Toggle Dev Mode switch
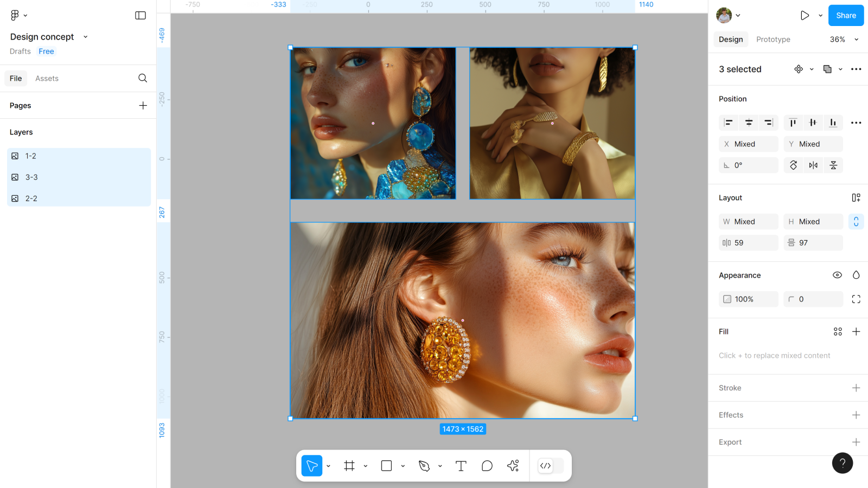The image size is (868, 488). (551, 466)
